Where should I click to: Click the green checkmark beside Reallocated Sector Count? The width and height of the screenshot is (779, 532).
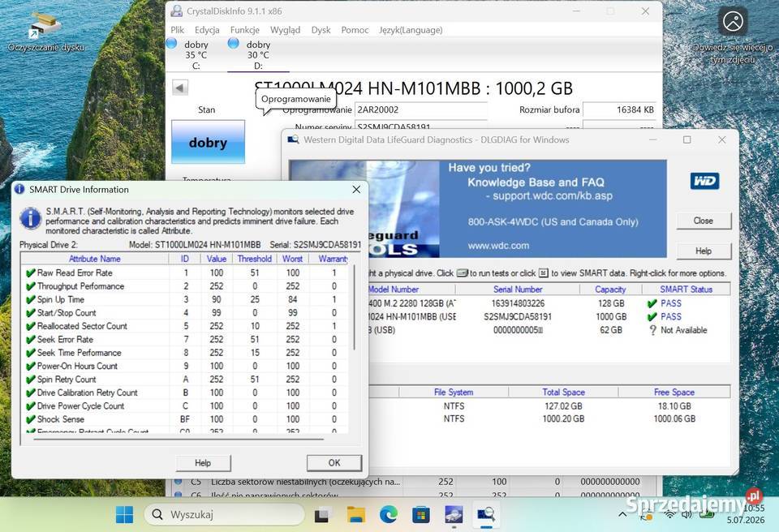tap(30, 326)
